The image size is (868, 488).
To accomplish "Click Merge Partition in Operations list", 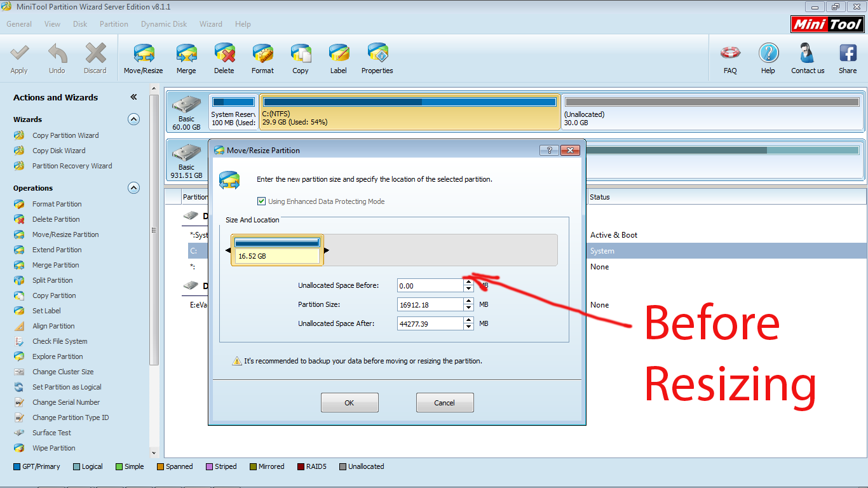I will pyautogui.click(x=56, y=265).
